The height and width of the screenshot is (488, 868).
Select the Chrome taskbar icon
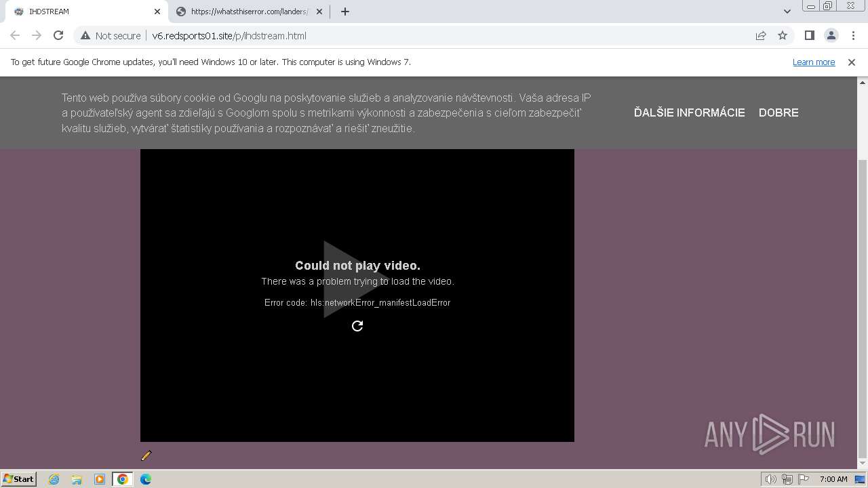point(123,479)
